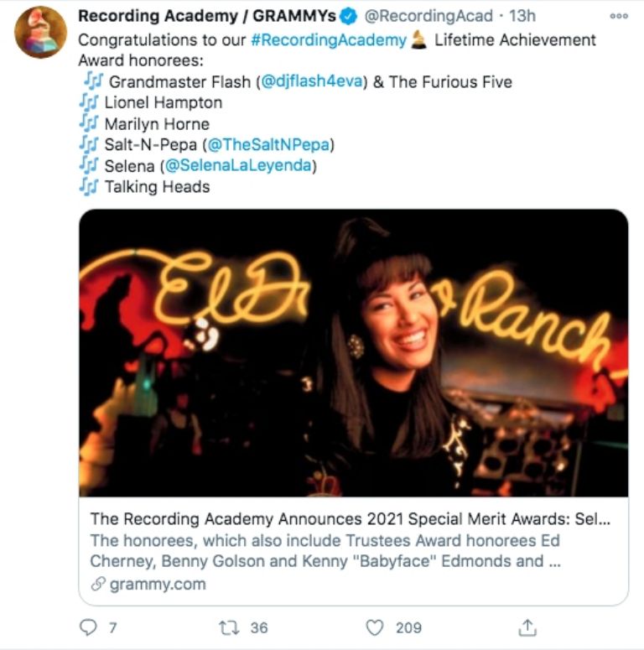
Task: Open the three-dot more options menu
Action: [619, 16]
